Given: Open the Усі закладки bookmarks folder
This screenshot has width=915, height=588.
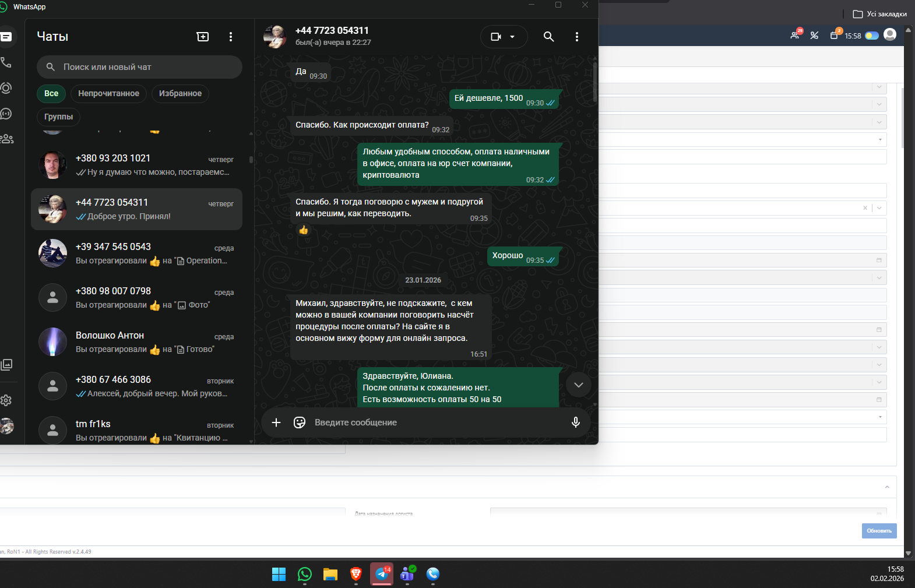Looking at the screenshot, I should (x=880, y=14).
